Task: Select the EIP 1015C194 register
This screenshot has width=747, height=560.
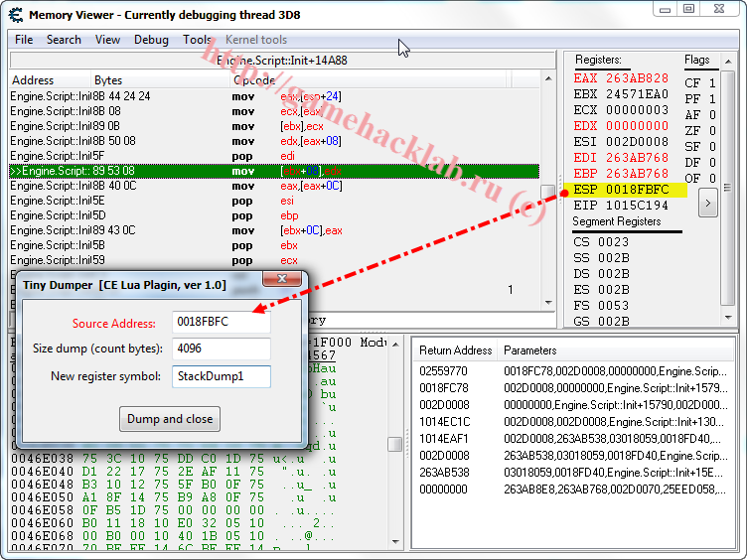Action: [621, 206]
